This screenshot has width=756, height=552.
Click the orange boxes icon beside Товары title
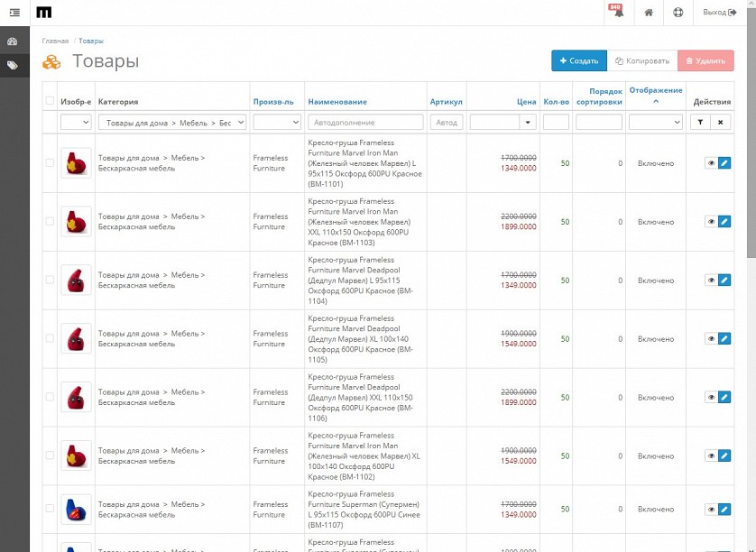[51, 61]
